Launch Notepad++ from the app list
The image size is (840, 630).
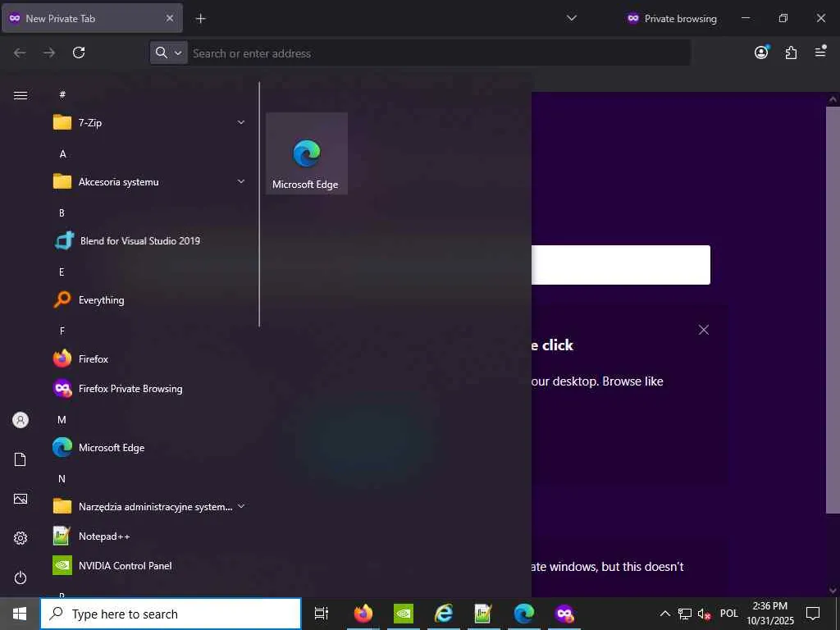click(x=149, y=536)
